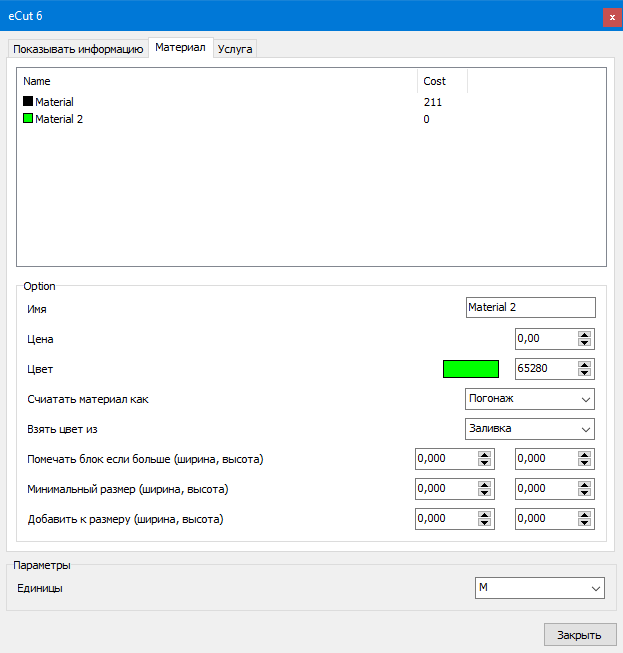This screenshot has height=653, width=623.
Task: Select the Материал tab
Action: (x=180, y=47)
